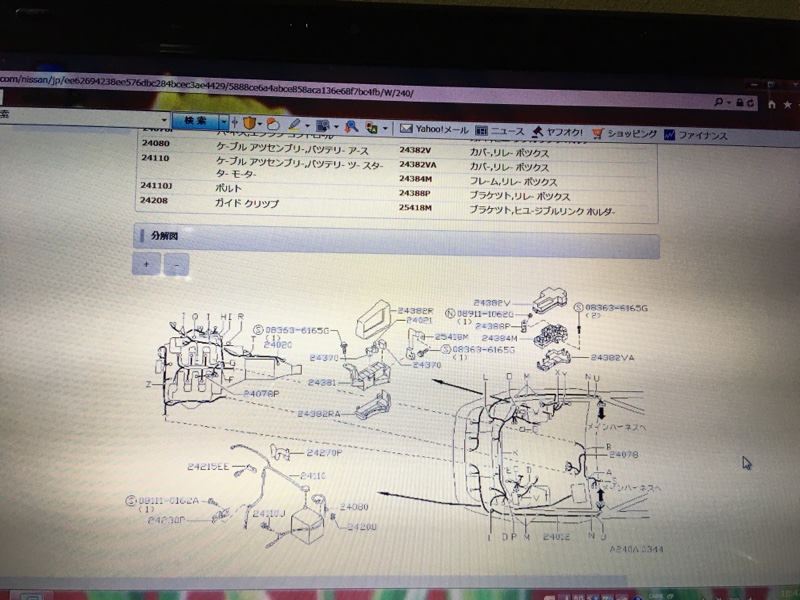Click 24012 label in the diagram
Image resolution: width=800 pixels, height=600 pixels.
pos(557,537)
